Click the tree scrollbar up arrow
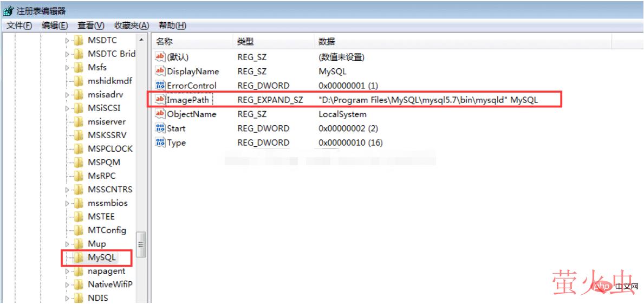Viewport: 644px width, 304px height. (x=141, y=40)
